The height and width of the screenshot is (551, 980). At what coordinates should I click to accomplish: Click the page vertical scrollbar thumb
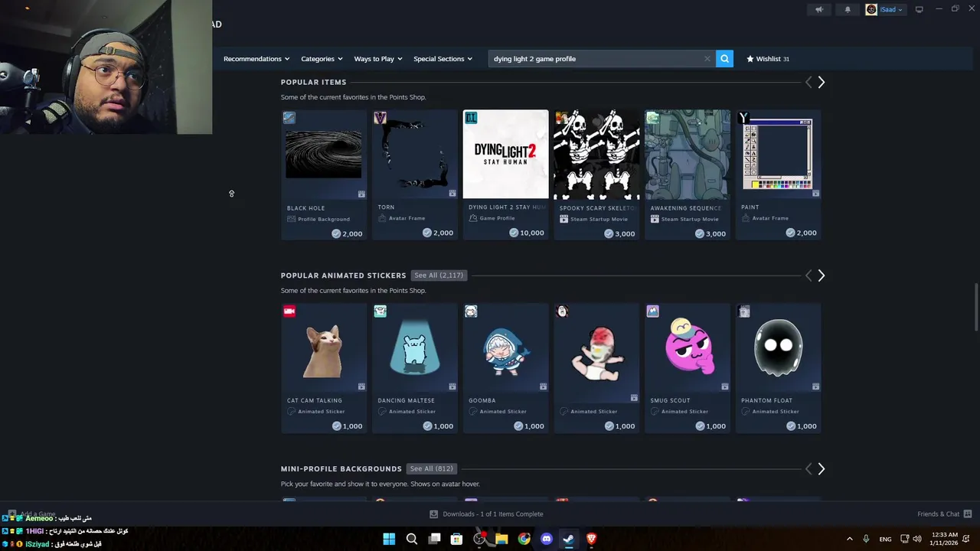[975, 308]
